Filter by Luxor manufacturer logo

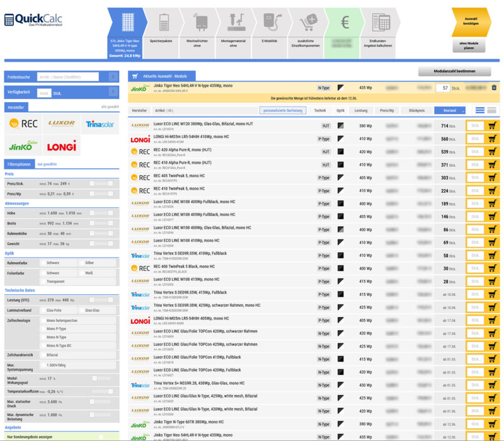tap(61, 123)
